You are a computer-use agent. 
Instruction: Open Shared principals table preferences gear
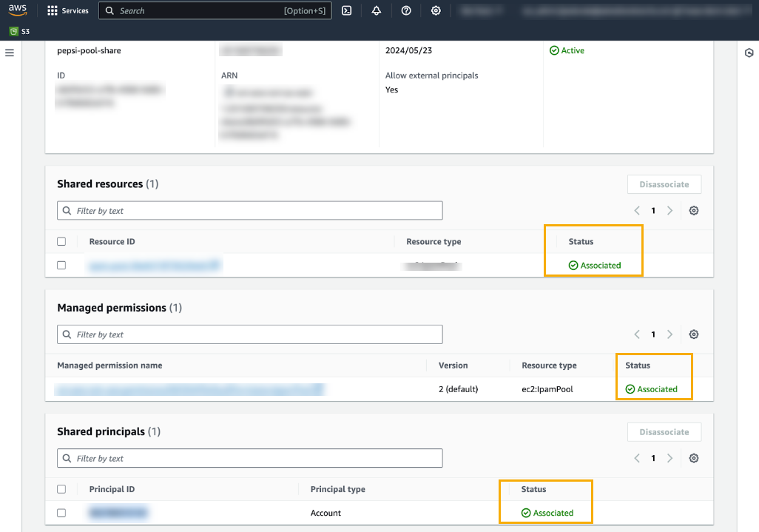(693, 458)
